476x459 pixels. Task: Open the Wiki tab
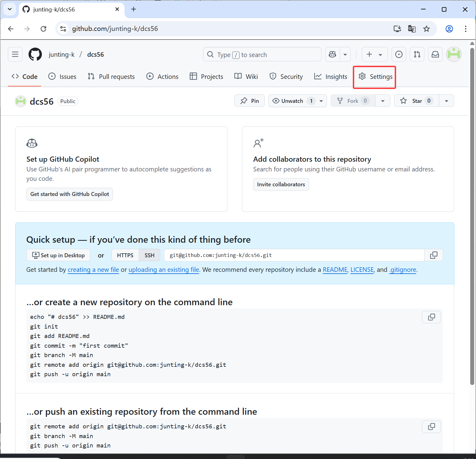tap(246, 77)
